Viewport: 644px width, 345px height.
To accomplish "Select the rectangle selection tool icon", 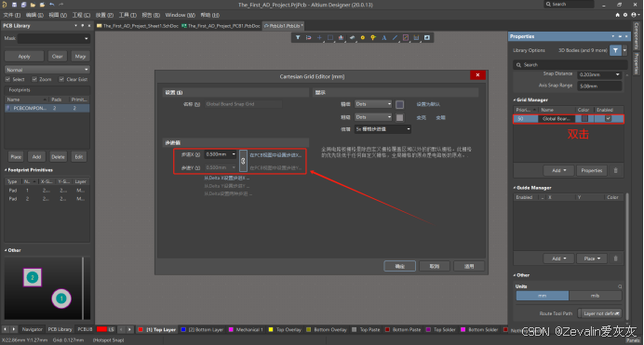I will click(330, 37).
